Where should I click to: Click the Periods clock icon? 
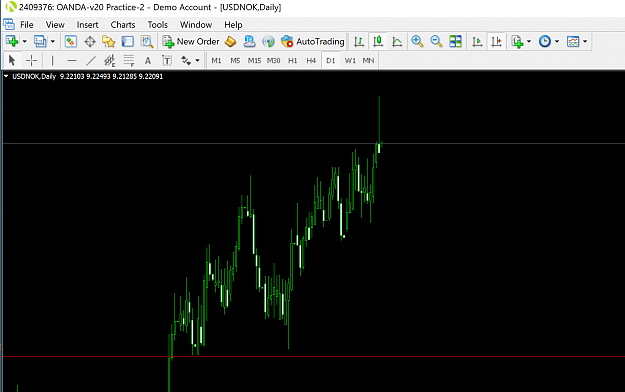click(545, 41)
